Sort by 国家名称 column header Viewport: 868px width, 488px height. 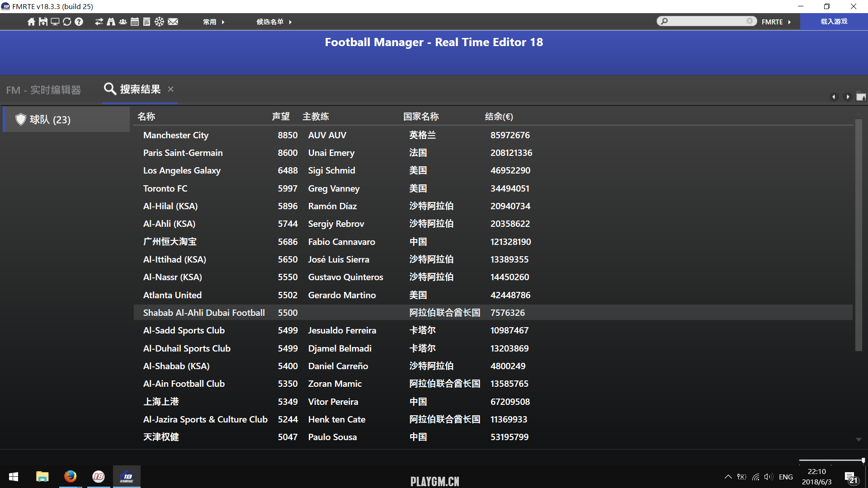click(421, 117)
